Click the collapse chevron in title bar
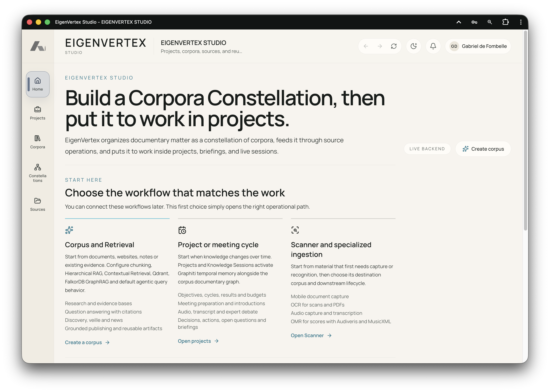This screenshot has width=550, height=392. click(459, 22)
